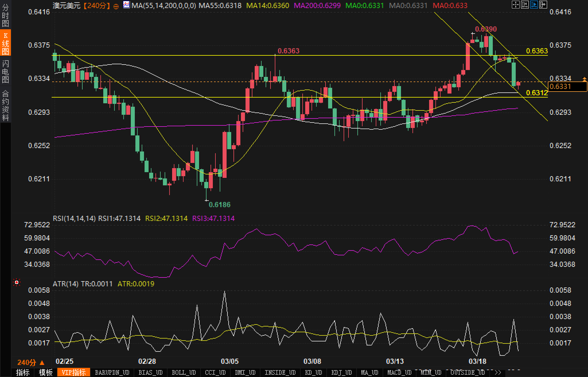588x377 pixels.
Task: Open the 分时图 sidebar tab
Action: 5,15
